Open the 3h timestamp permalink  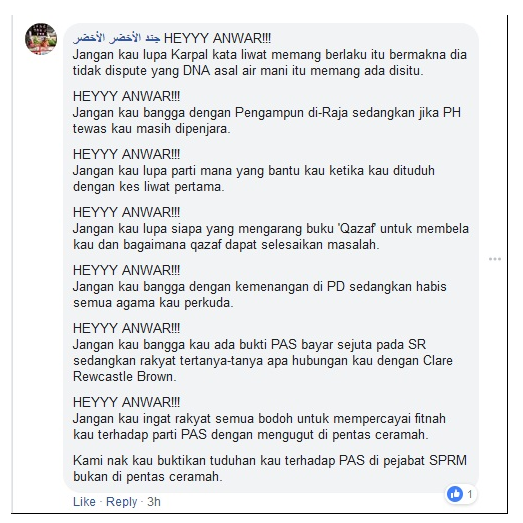(x=154, y=502)
